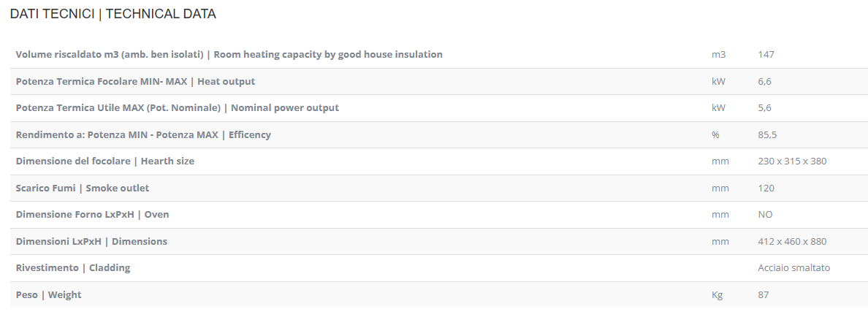Click the NO oven value
The height and width of the screenshot is (320, 868).
[765, 215]
